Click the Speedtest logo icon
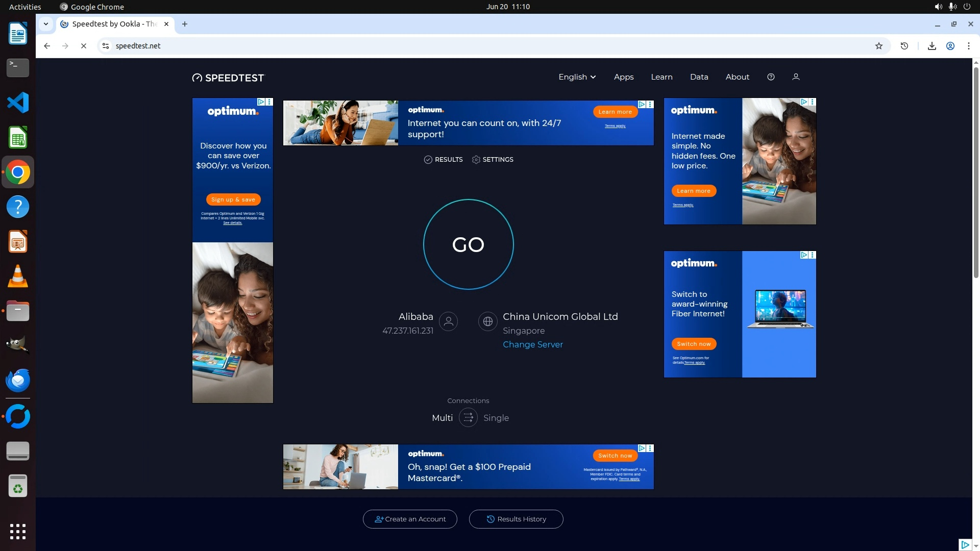The width and height of the screenshot is (980, 551). [x=197, y=78]
